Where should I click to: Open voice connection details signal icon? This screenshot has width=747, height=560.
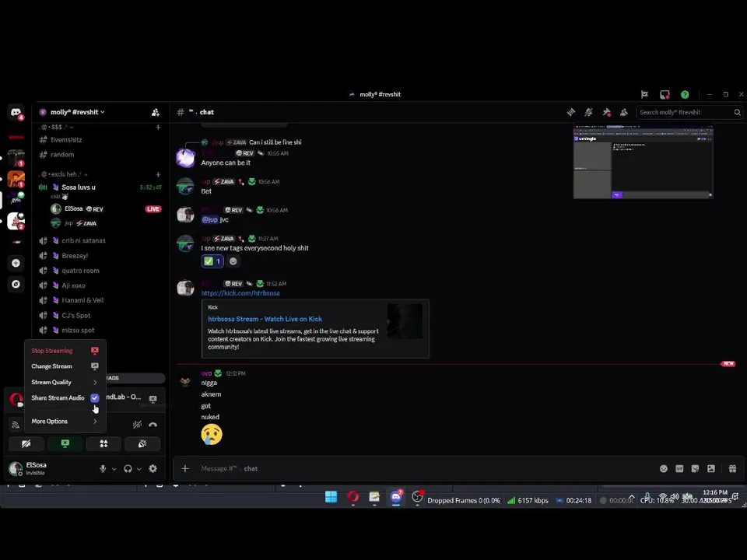click(16, 425)
